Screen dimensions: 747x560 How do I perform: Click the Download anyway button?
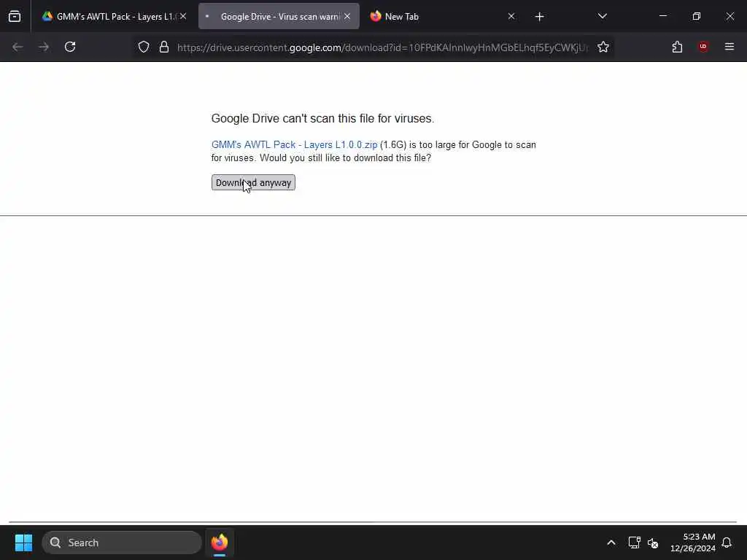click(x=253, y=182)
